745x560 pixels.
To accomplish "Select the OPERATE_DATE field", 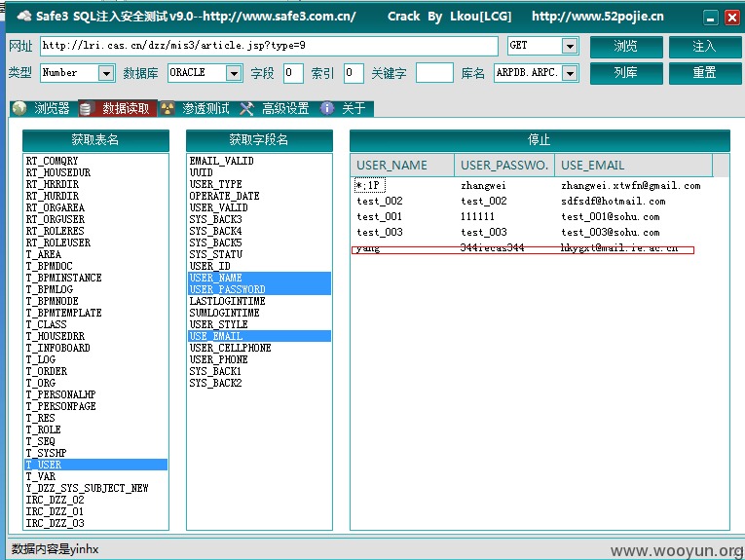I will click(x=259, y=196).
